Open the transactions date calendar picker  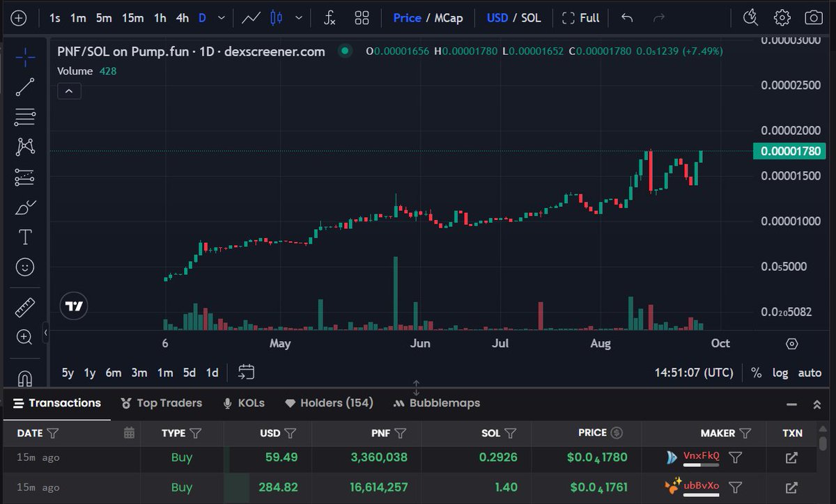tap(129, 433)
